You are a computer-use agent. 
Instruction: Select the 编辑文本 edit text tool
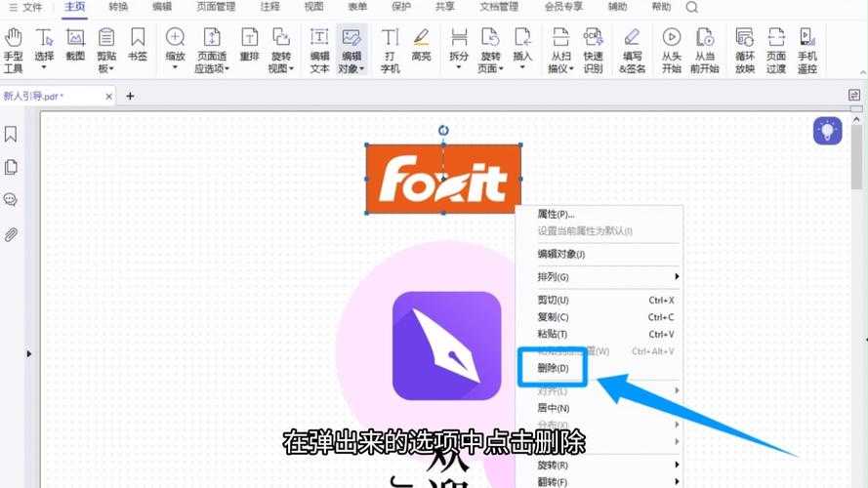coord(319,49)
